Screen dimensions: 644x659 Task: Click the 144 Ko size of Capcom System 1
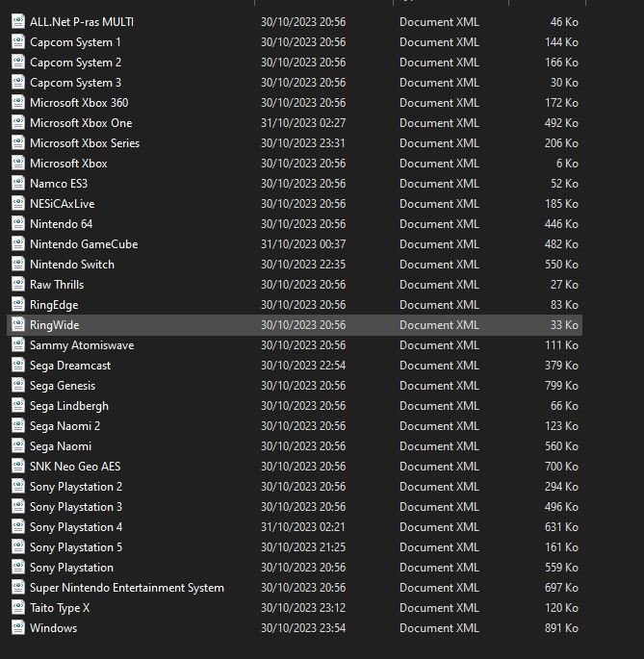561,42
